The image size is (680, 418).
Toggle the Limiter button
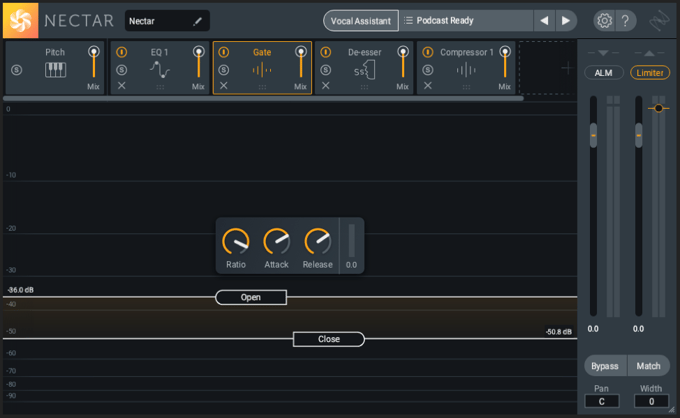point(650,73)
